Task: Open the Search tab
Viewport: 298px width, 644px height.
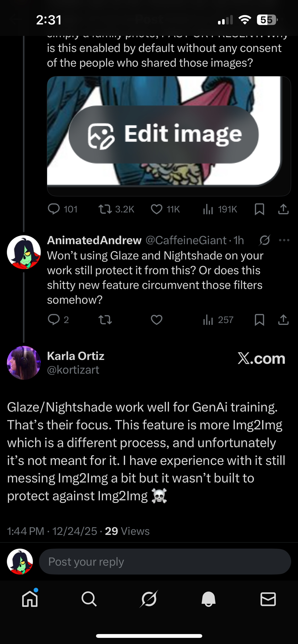Action: (x=89, y=599)
